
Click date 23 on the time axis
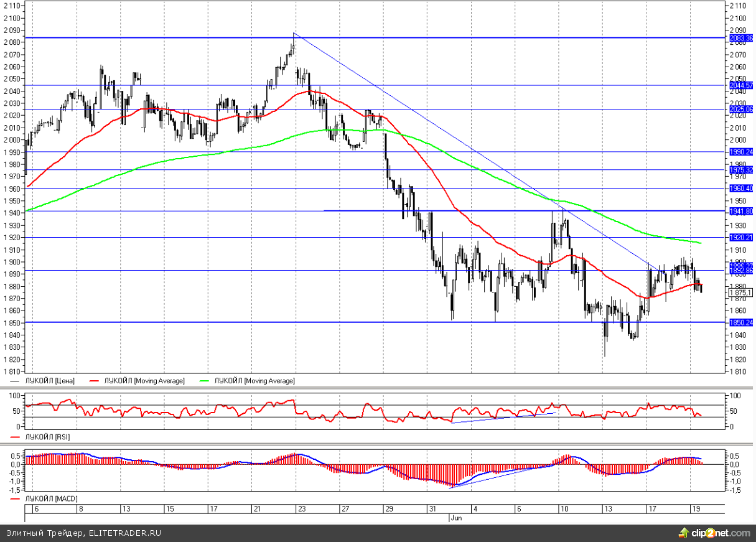coord(302,509)
